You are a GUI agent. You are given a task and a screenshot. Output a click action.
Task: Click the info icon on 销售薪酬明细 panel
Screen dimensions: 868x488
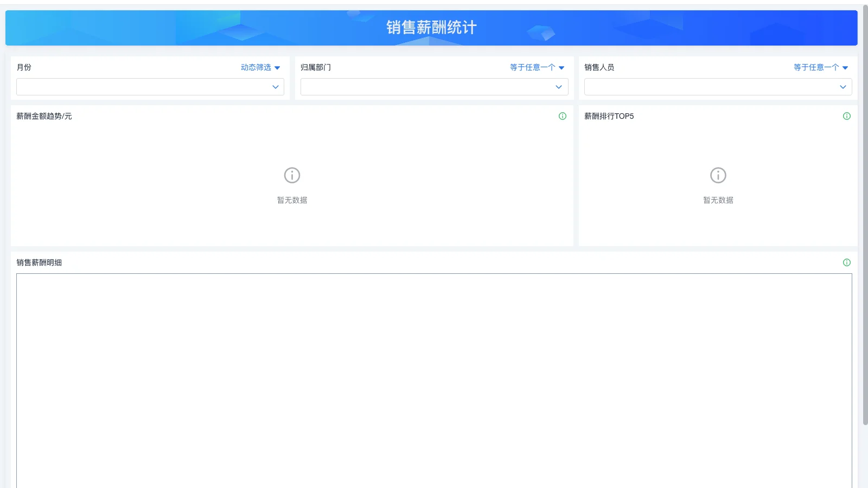coord(847,262)
